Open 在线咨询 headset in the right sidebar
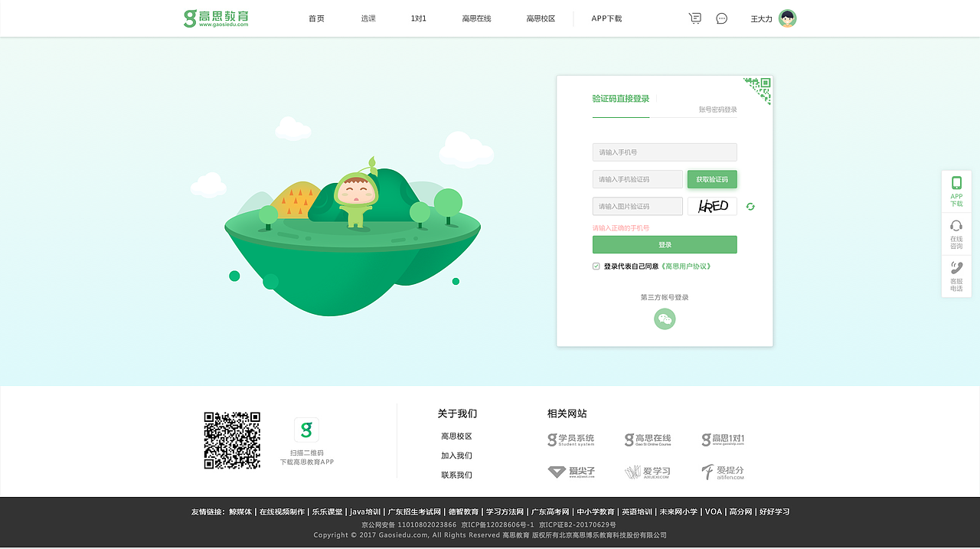Image resolution: width=980 pixels, height=549 pixels. click(956, 234)
